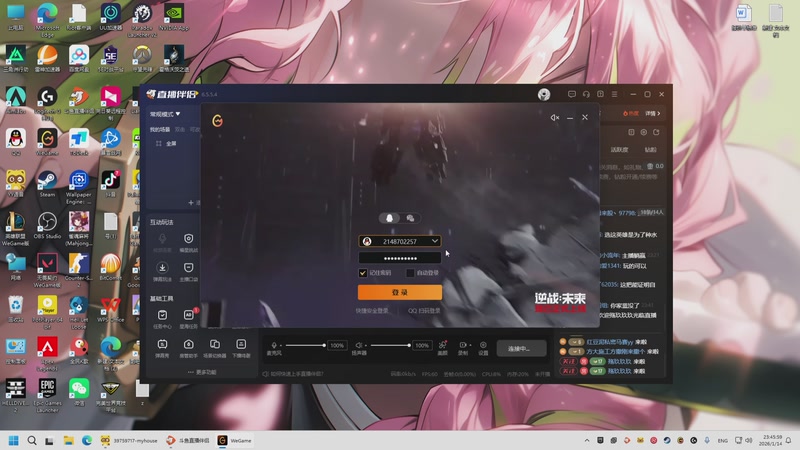Open Wallpaper Engine desktop shortcut
This screenshot has height=450, width=800.
79,187
